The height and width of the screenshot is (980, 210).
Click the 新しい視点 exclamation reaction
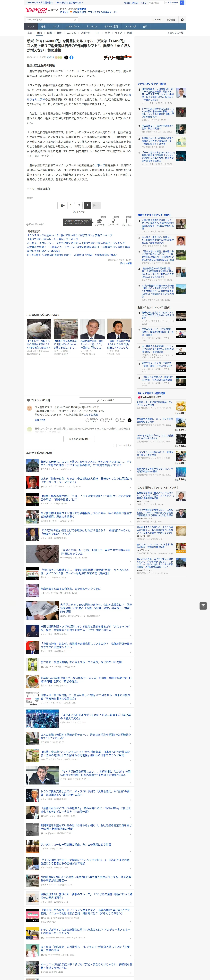pos(127,221)
